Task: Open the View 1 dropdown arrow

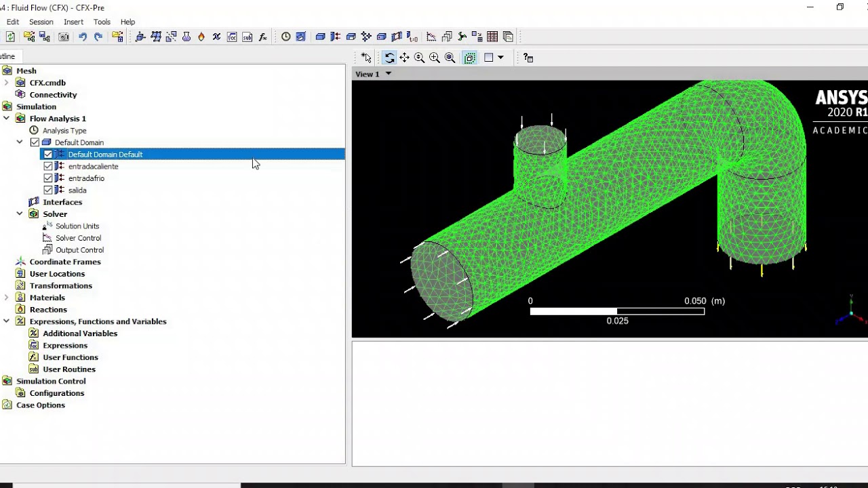Action: coord(389,74)
